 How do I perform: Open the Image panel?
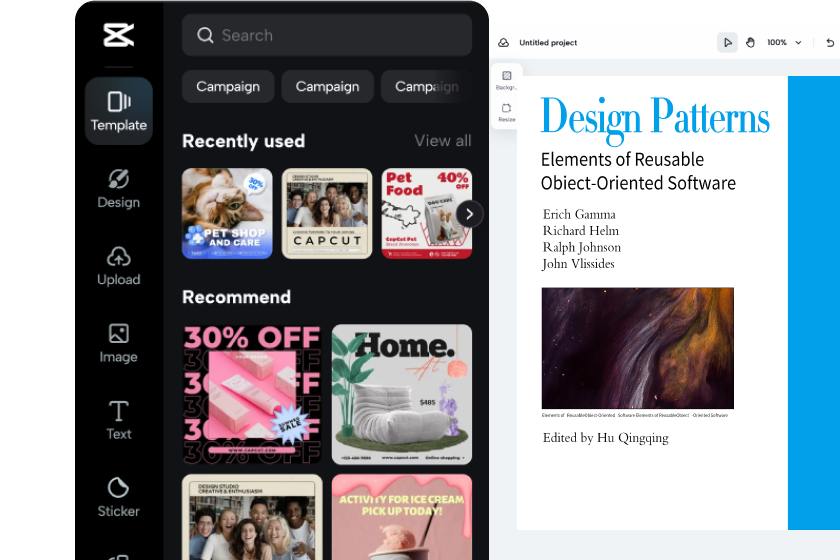[118, 343]
